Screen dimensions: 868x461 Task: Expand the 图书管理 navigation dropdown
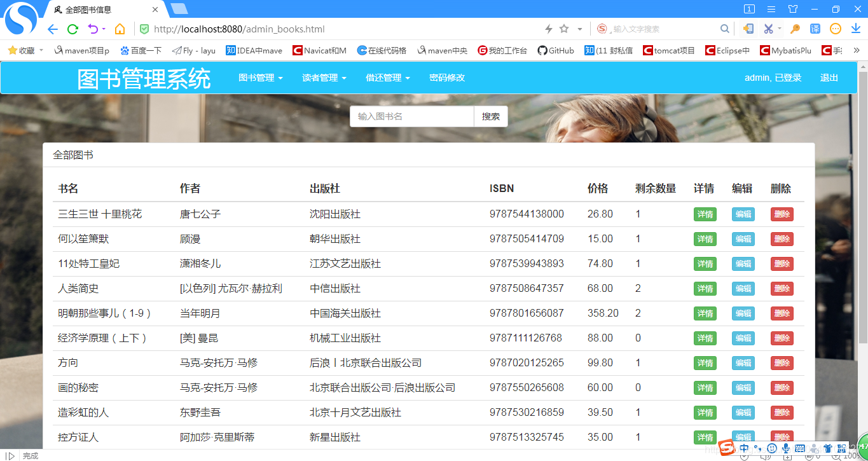(260, 78)
